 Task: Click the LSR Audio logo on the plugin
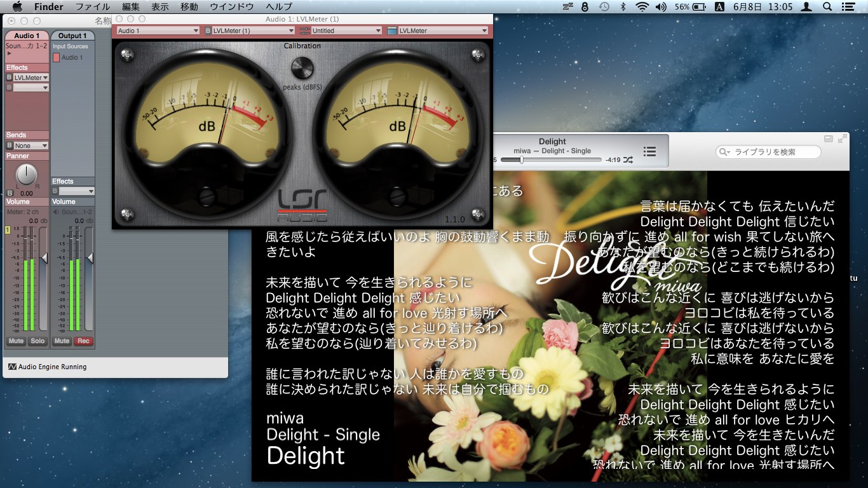(x=302, y=205)
